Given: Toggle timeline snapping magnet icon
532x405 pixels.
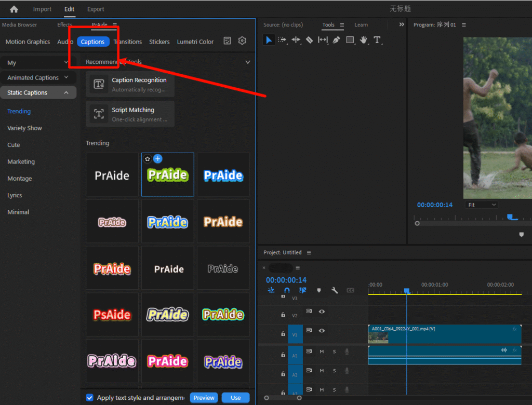Looking at the screenshot, I should (x=287, y=290).
